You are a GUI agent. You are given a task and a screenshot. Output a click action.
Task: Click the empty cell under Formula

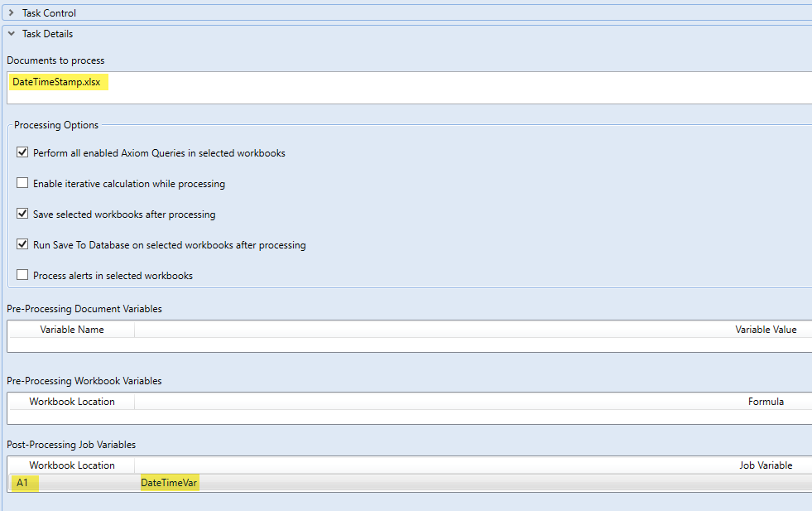472,417
